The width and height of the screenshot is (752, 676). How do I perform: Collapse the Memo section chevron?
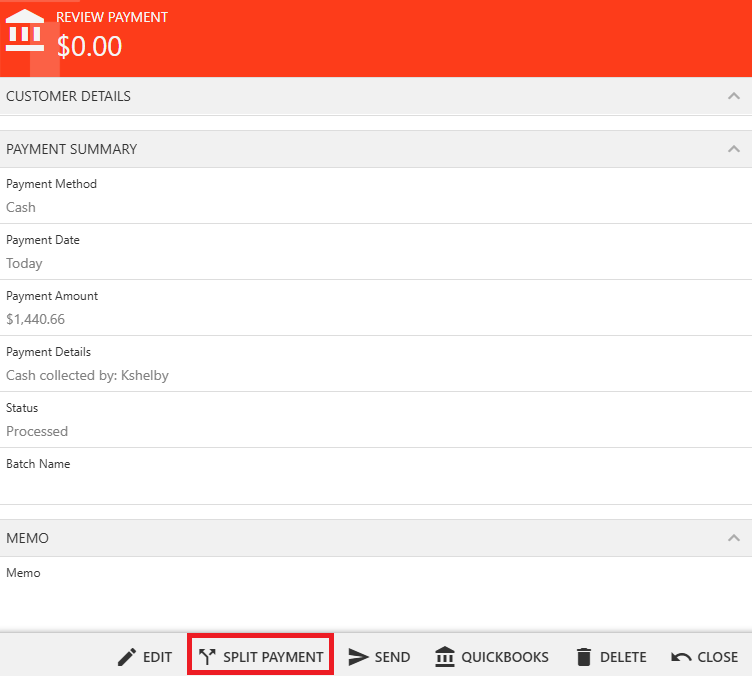tap(733, 538)
